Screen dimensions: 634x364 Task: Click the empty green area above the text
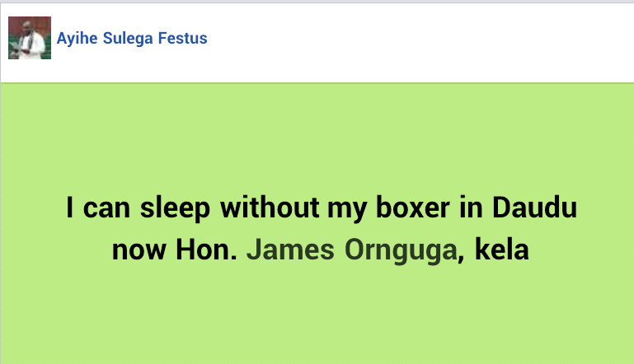tap(317, 132)
